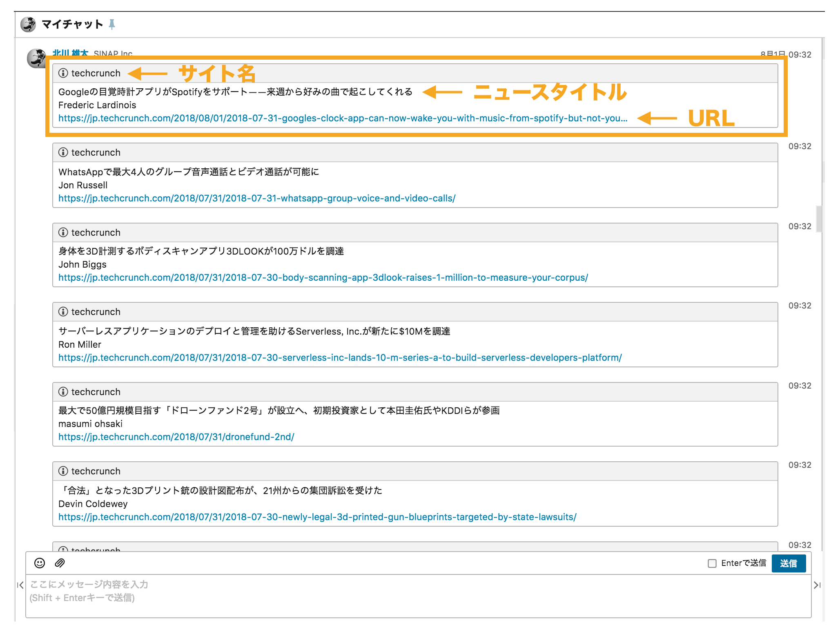Viewport: 840px width, 637px height.
Task: Click info icon of the 3Dプリント銃 card
Action: tap(63, 471)
